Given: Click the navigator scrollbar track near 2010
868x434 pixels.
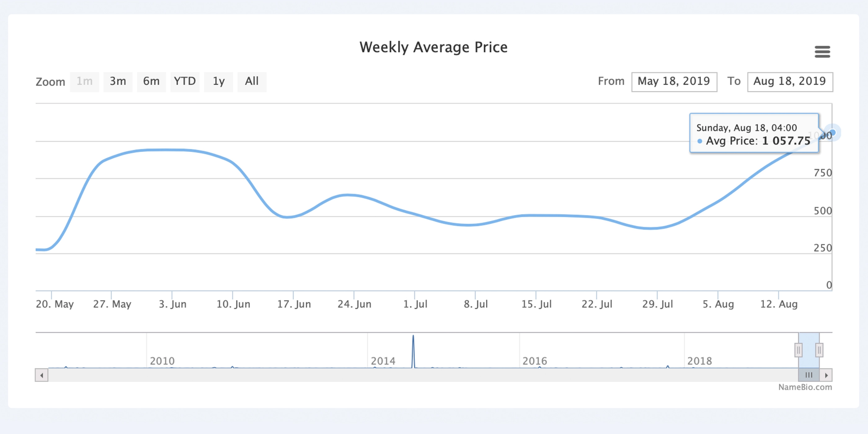Looking at the screenshot, I should (163, 375).
